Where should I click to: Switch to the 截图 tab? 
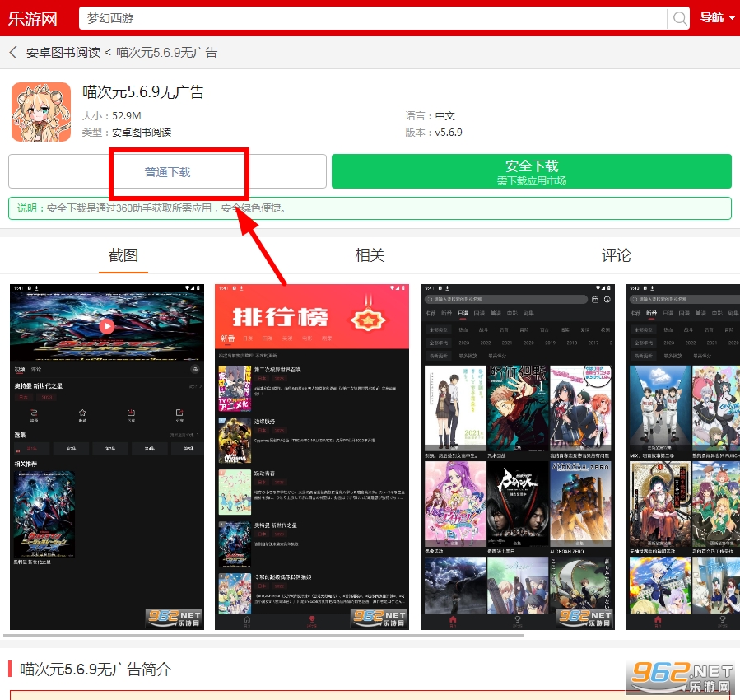(x=123, y=255)
